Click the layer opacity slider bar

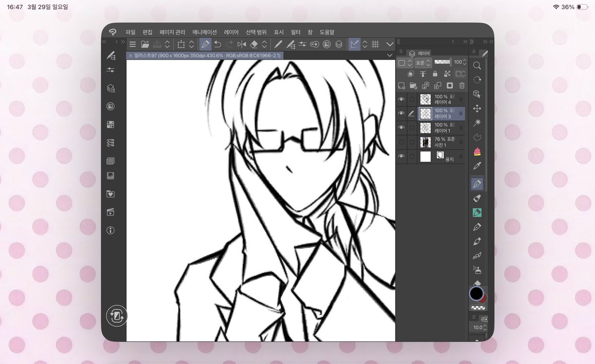(443, 62)
